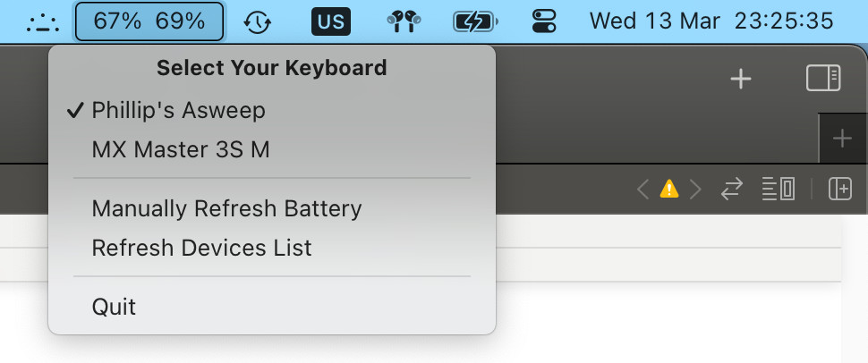Viewport: 868px width, 363px height.
Task: Go to previous issue with left chevron
Action: [x=642, y=190]
